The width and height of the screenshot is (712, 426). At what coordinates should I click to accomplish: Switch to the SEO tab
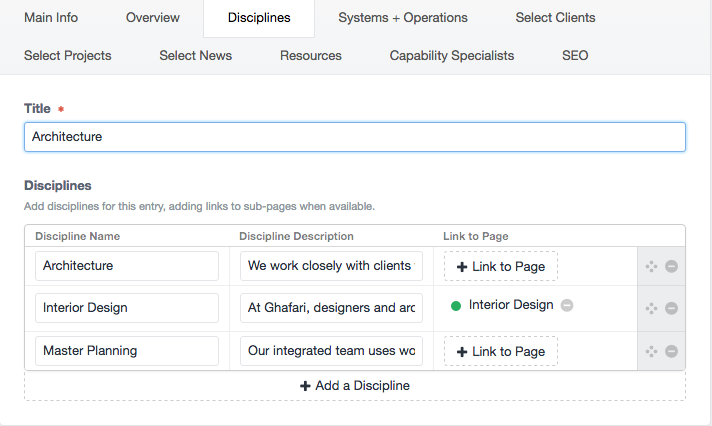(575, 55)
